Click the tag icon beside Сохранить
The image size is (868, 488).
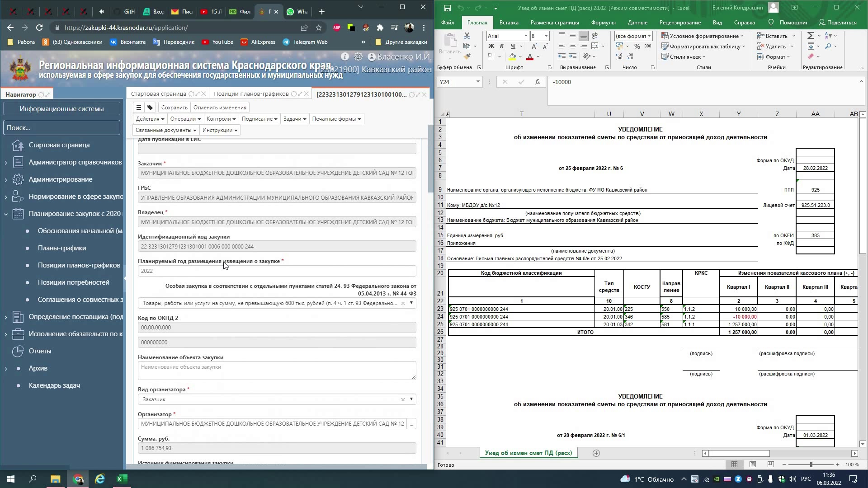pos(150,108)
